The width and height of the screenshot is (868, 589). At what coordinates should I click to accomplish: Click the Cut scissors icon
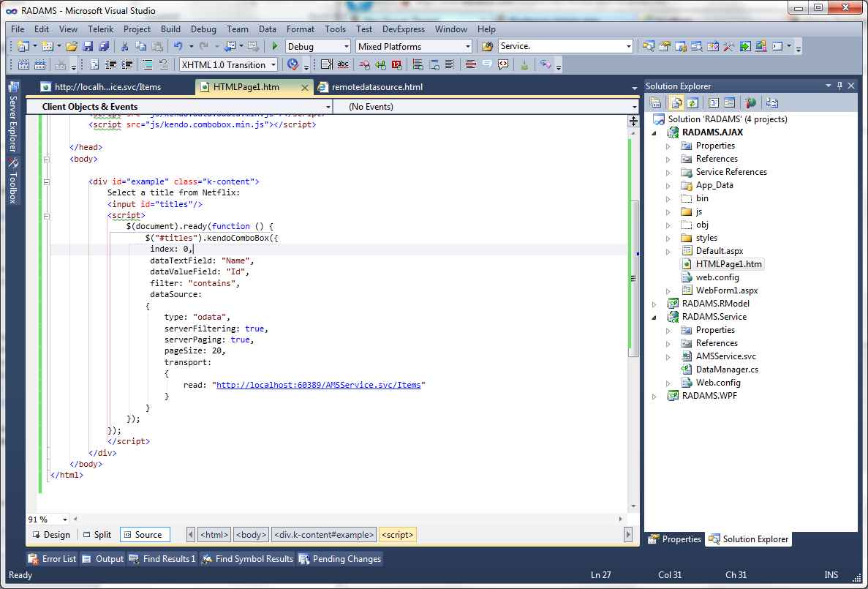coord(125,46)
